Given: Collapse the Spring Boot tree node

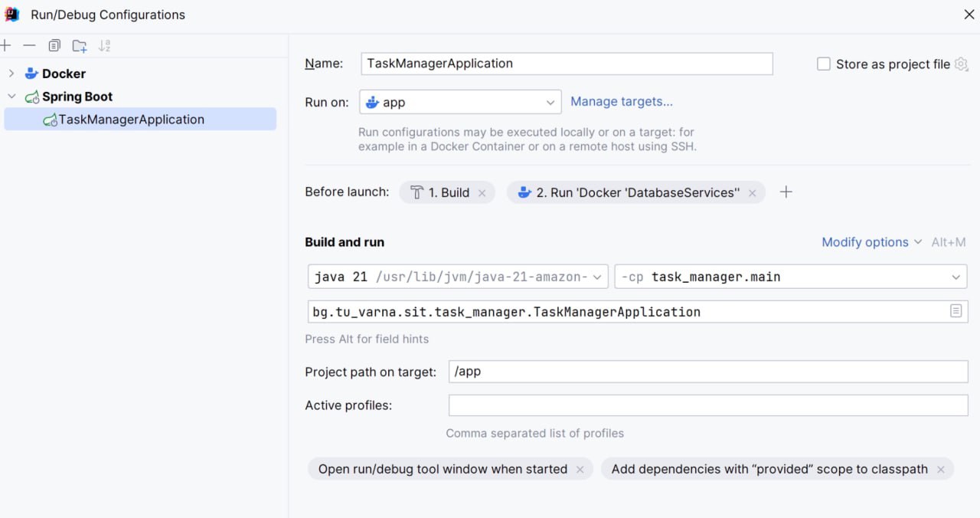Looking at the screenshot, I should [x=11, y=97].
